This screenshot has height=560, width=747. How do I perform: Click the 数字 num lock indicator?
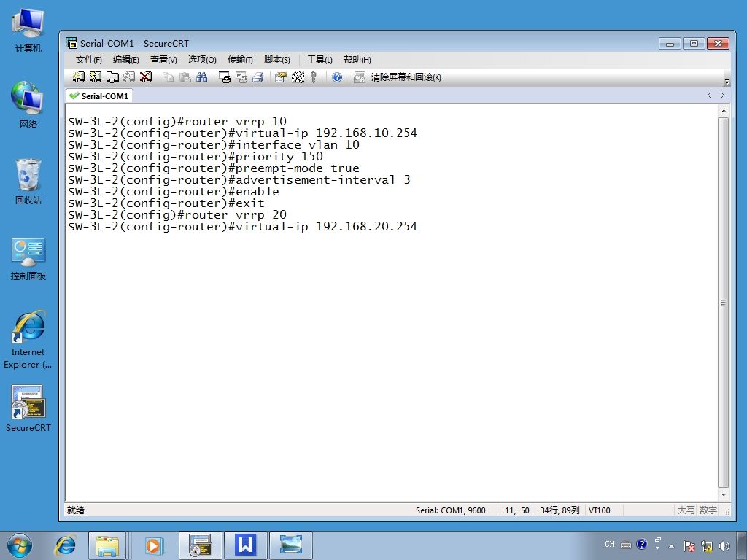pos(708,510)
